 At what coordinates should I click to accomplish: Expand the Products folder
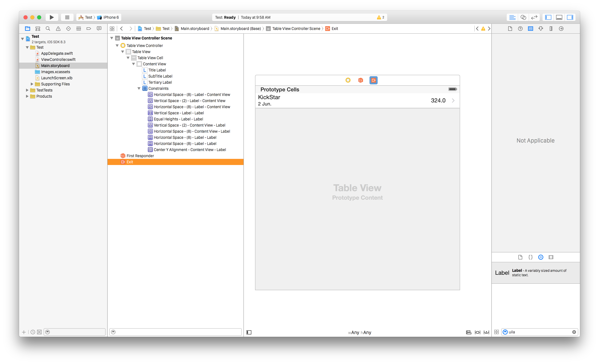point(27,96)
